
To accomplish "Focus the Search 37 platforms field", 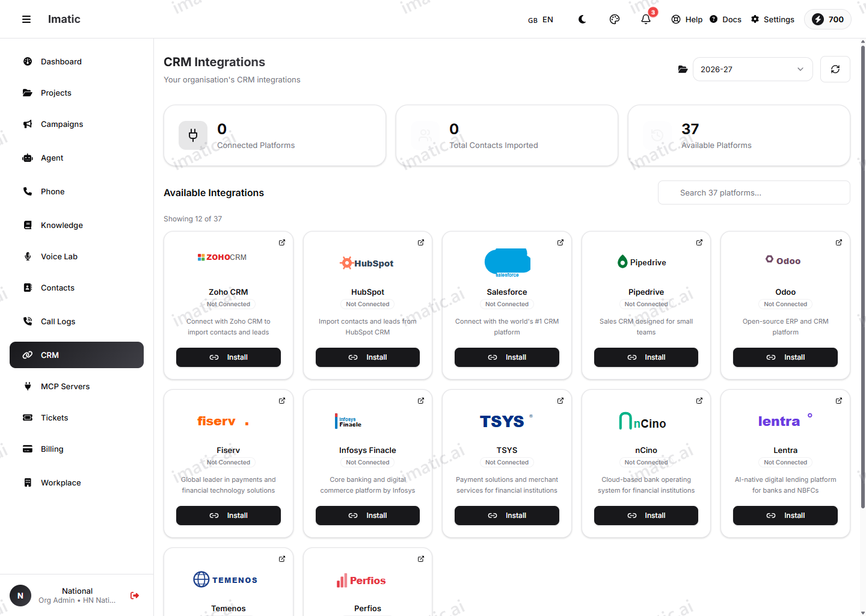I will (x=754, y=192).
